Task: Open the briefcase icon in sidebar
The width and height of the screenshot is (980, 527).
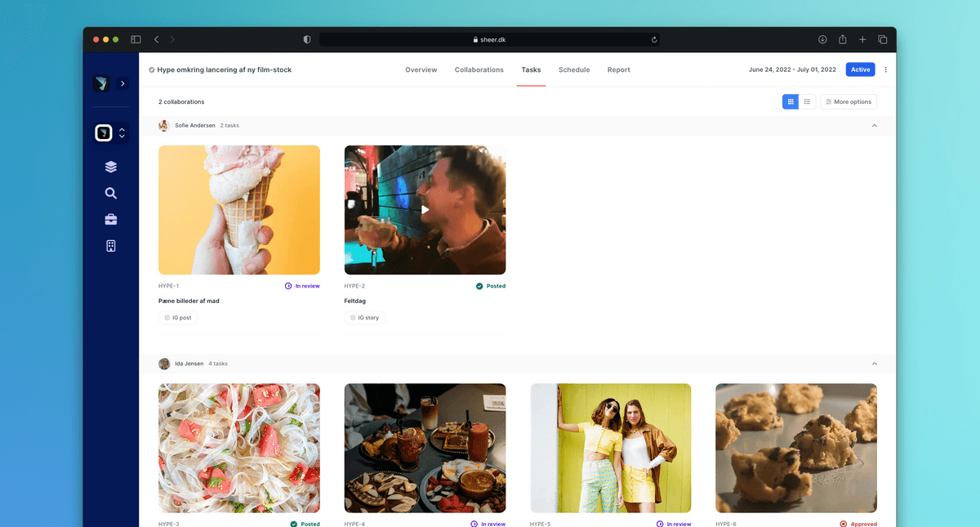Action: (x=111, y=219)
